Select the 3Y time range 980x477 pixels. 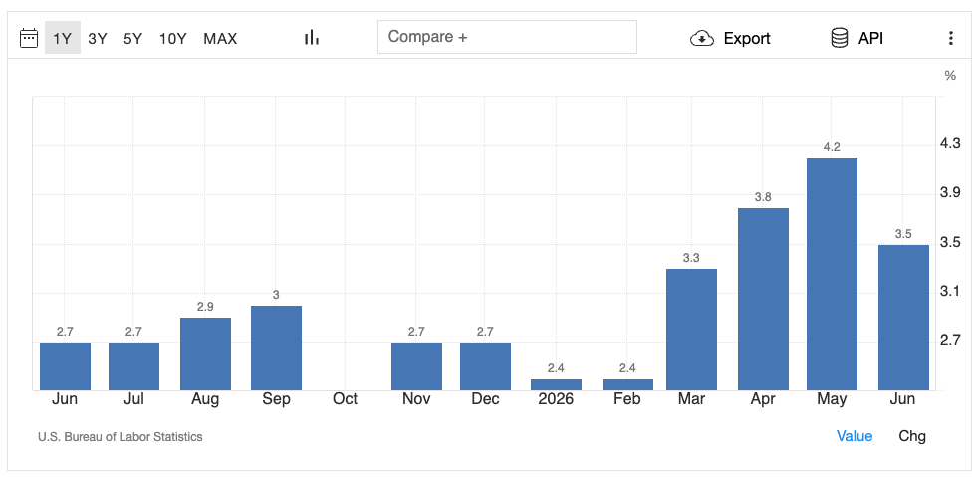click(x=98, y=39)
